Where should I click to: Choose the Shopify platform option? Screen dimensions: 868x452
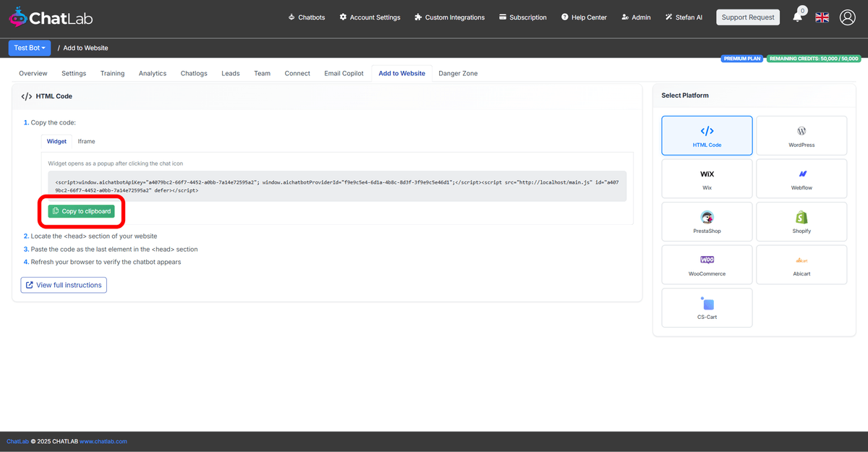click(801, 221)
